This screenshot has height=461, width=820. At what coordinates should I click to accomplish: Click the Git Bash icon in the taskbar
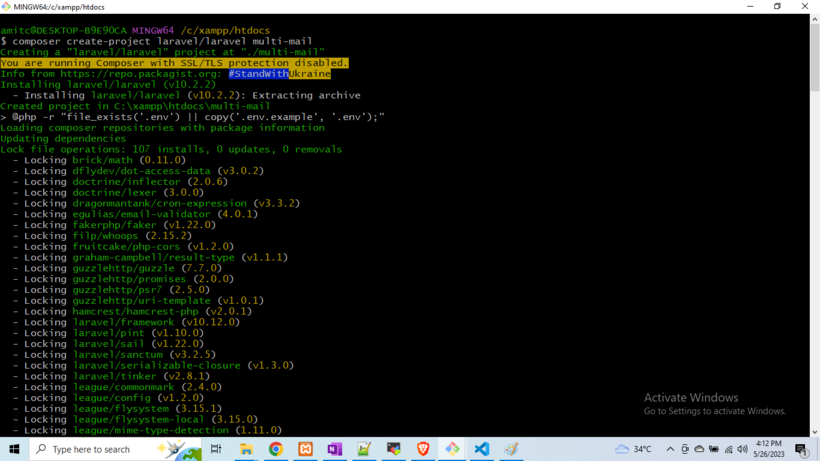pyautogui.click(x=452, y=450)
